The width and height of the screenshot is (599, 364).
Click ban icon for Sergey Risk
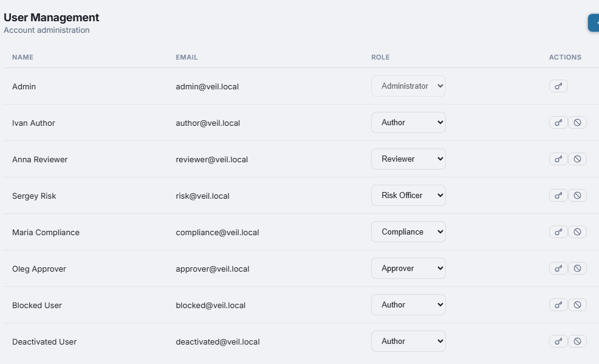coord(577,196)
